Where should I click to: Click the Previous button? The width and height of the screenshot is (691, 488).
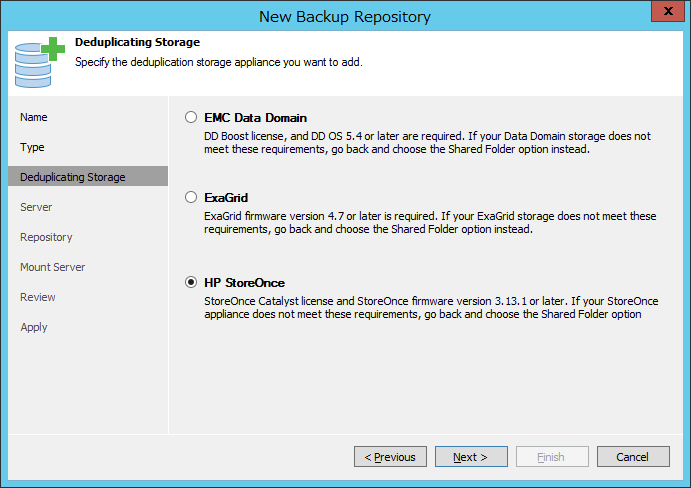click(390, 457)
